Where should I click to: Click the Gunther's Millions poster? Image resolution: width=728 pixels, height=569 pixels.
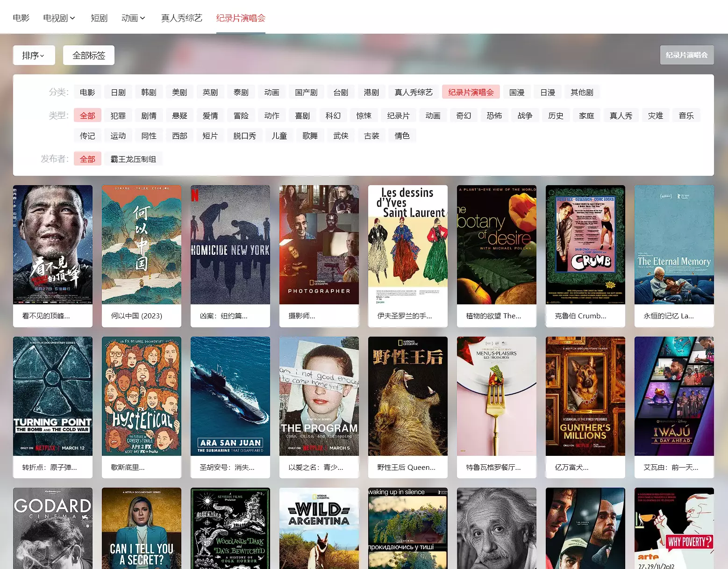(x=585, y=396)
